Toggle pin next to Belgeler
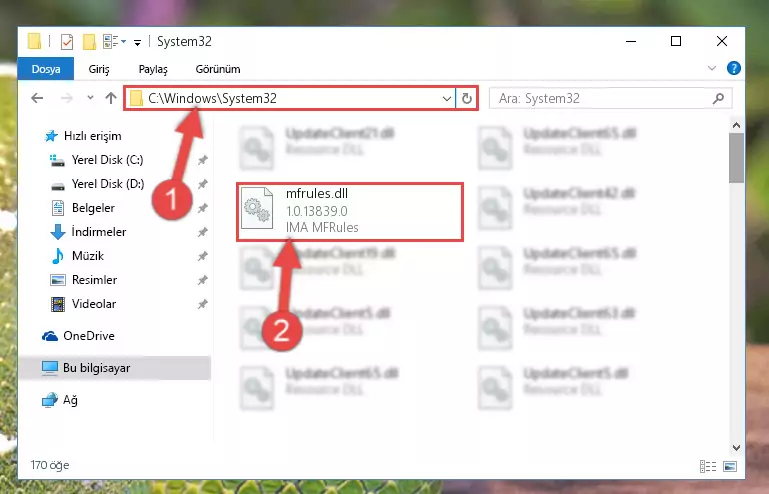 203,208
